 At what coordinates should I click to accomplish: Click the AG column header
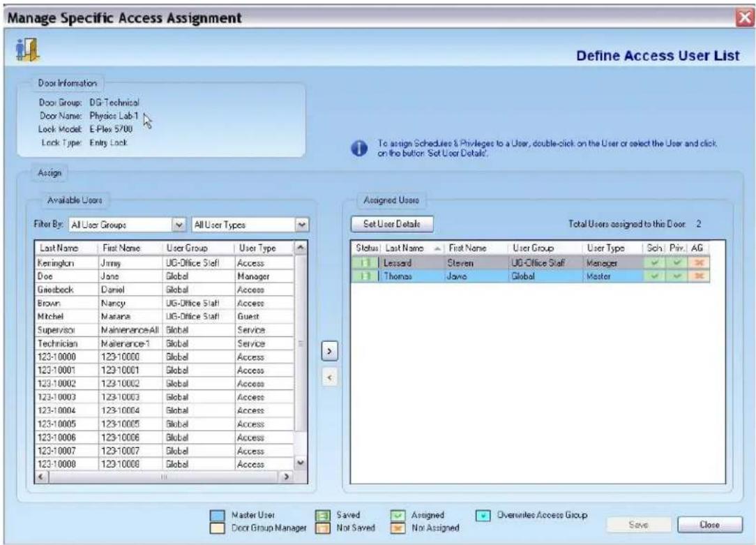coord(699,248)
